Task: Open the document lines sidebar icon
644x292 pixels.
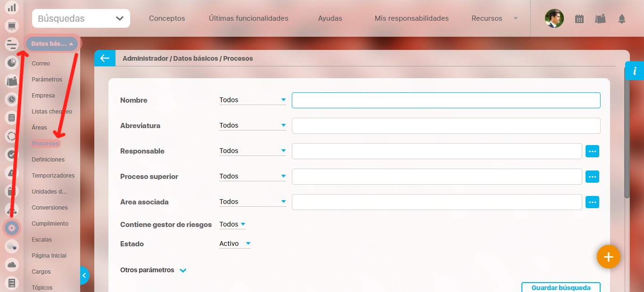Action: point(12,118)
